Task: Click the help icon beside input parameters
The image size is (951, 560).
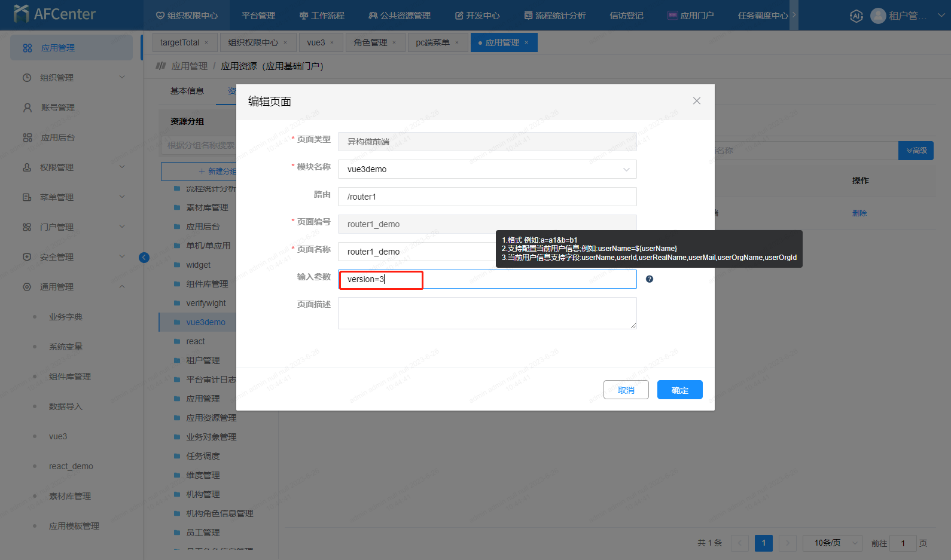Action: 650,279
